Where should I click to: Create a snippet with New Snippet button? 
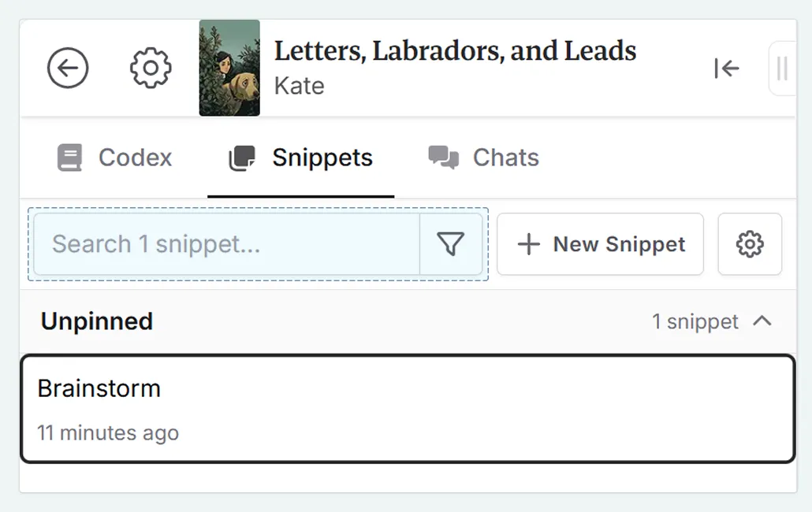[x=600, y=244]
